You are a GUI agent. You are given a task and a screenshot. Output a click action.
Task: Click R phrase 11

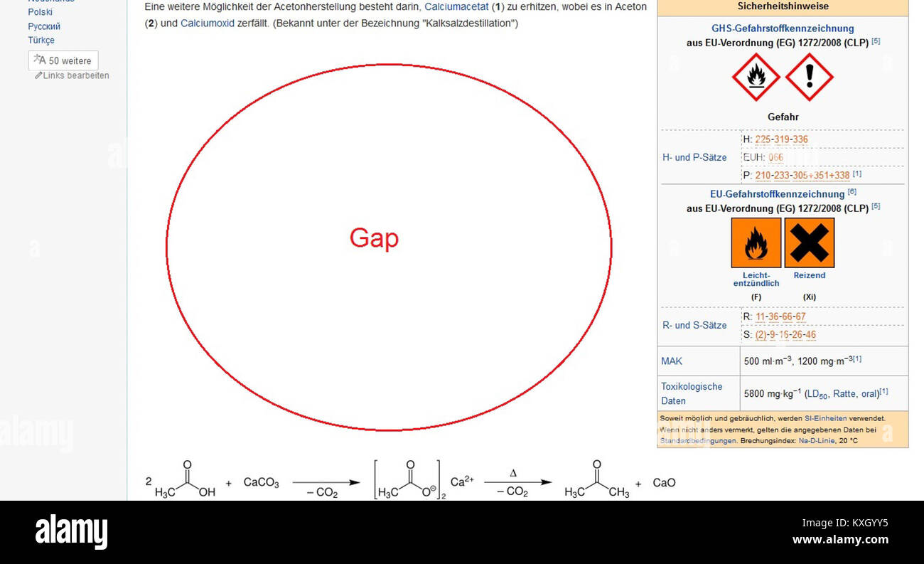coord(761,316)
